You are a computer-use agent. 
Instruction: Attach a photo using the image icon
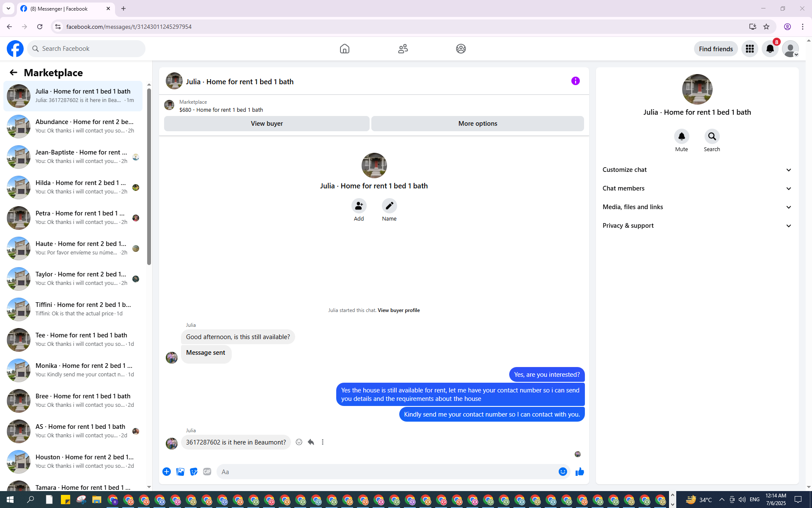pos(180,472)
